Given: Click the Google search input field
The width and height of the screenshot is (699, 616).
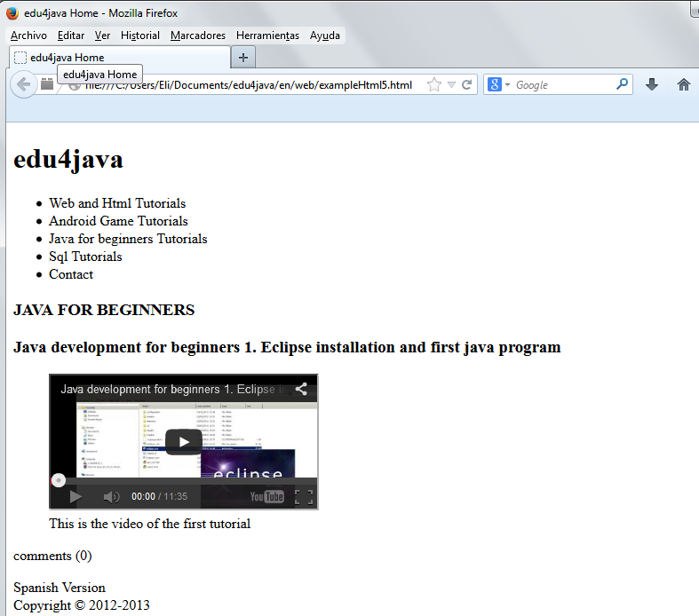Looking at the screenshot, I should (563, 84).
